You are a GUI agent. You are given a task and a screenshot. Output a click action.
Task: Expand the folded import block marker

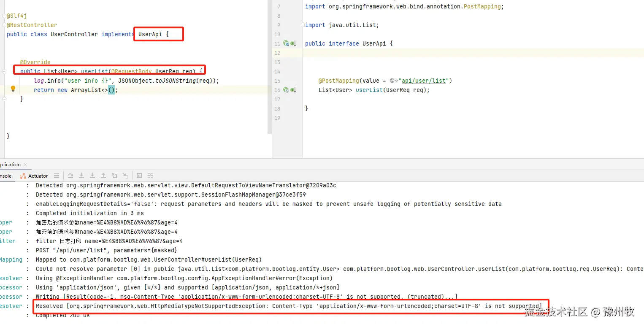(x=302, y=25)
